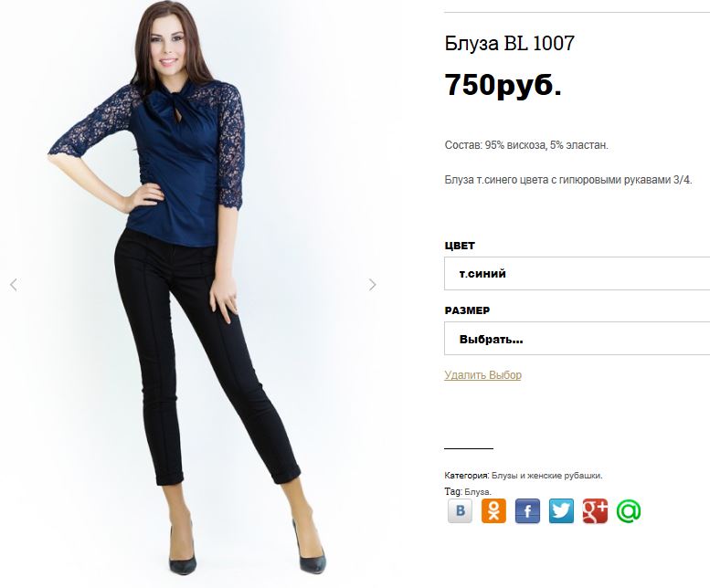This screenshot has width=710, height=588.
Task: Click the Удалить Выбор link
Action: coord(482,375)
